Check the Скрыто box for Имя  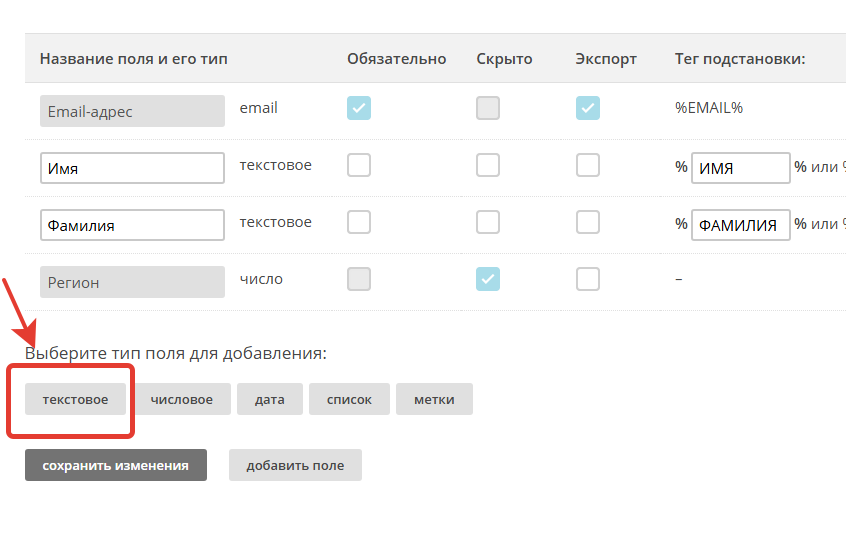[488, 165]
